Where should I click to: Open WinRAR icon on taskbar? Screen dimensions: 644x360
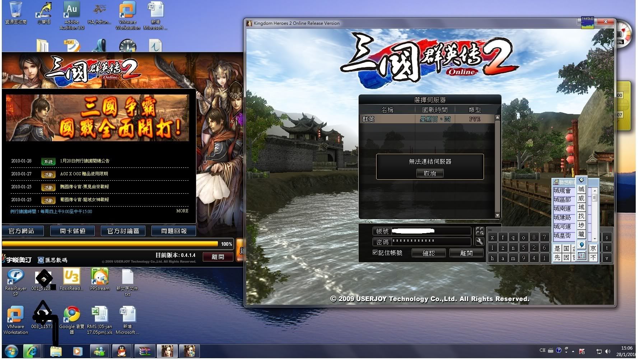[x=145, y=351]
